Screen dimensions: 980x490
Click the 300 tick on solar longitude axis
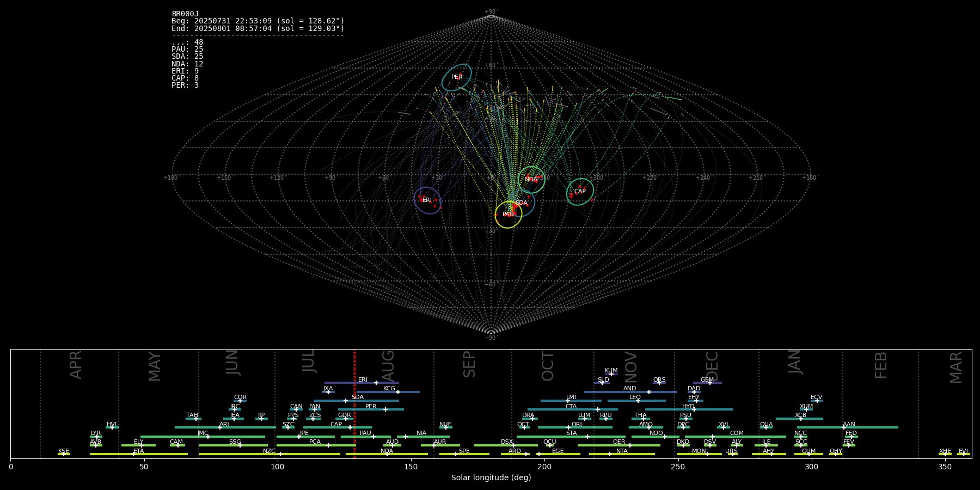point(811,467)
